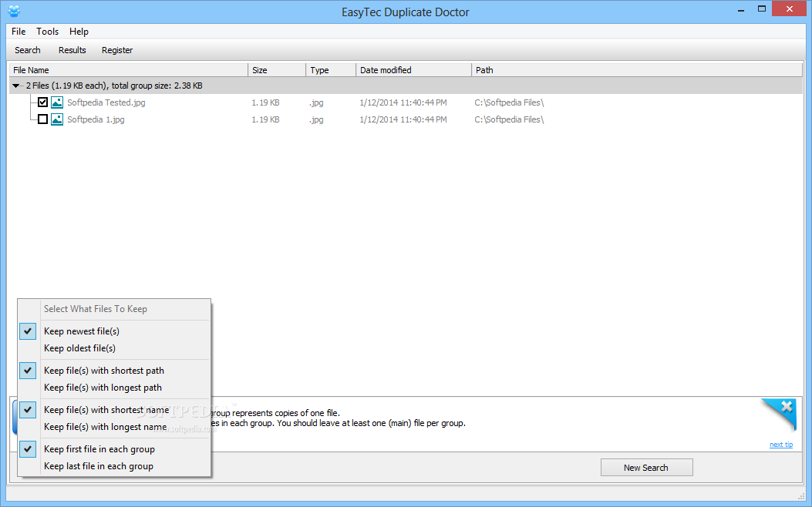Image resolution: width=812 pixels, height=507 pixels.
Task: Sort by Path column header
Action: (637, 70)
